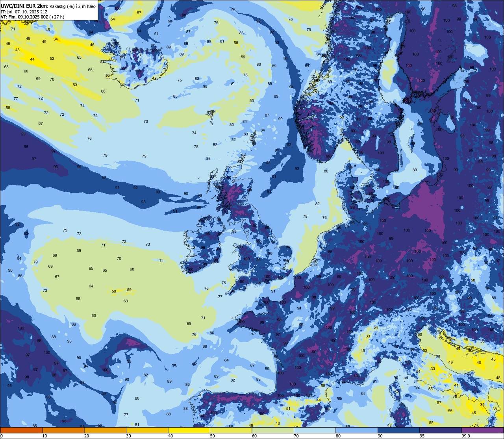504x439 pixels.
Task: Click the 'UWC/DINI EUR 2km' model title
Action: [24, 6]
